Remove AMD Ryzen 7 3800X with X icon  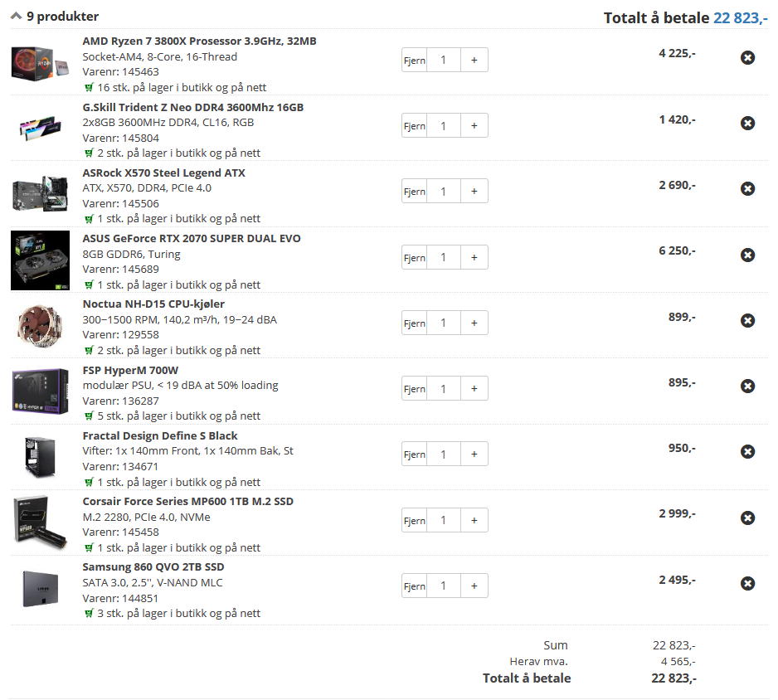(x=747, y=57)
